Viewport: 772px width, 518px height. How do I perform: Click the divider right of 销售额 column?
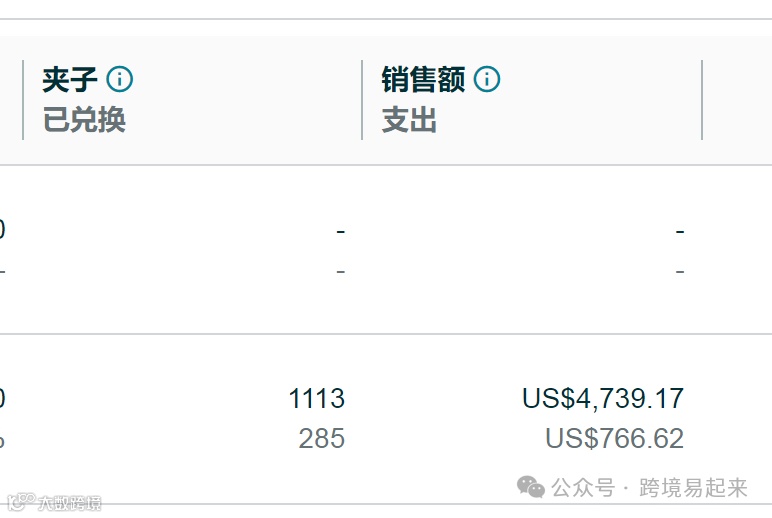click(x=702, y=100)
